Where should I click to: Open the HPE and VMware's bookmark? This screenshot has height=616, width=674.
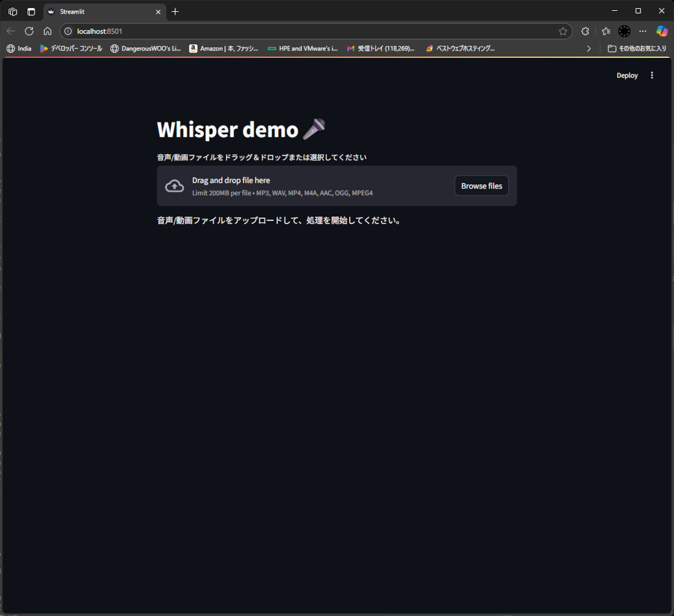[x=303, y=48]
